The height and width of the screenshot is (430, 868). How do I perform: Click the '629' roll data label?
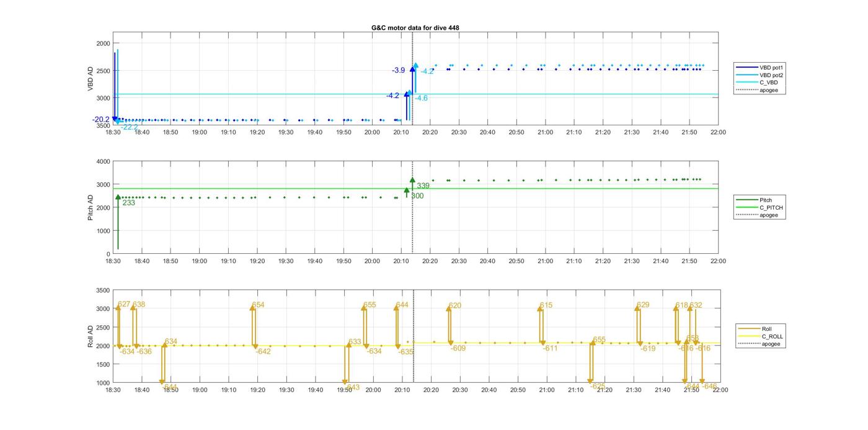pos(643,305)
